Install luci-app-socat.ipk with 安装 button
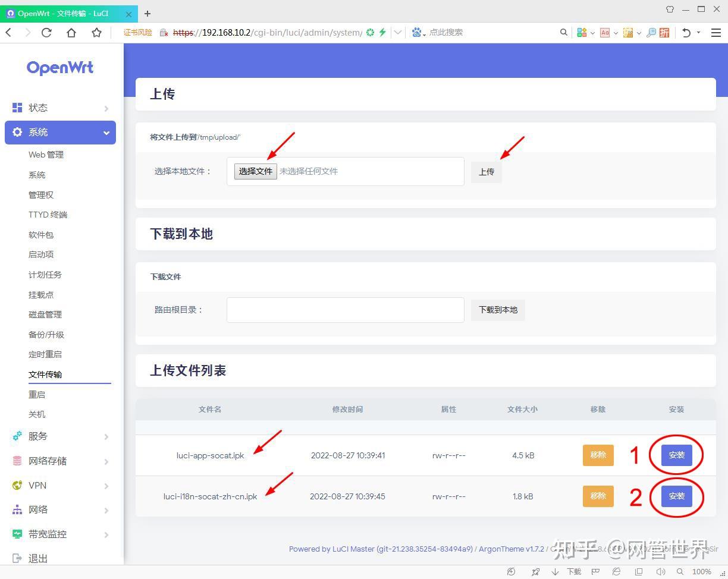Screen dimensions: 728x579 click(677, 455)
